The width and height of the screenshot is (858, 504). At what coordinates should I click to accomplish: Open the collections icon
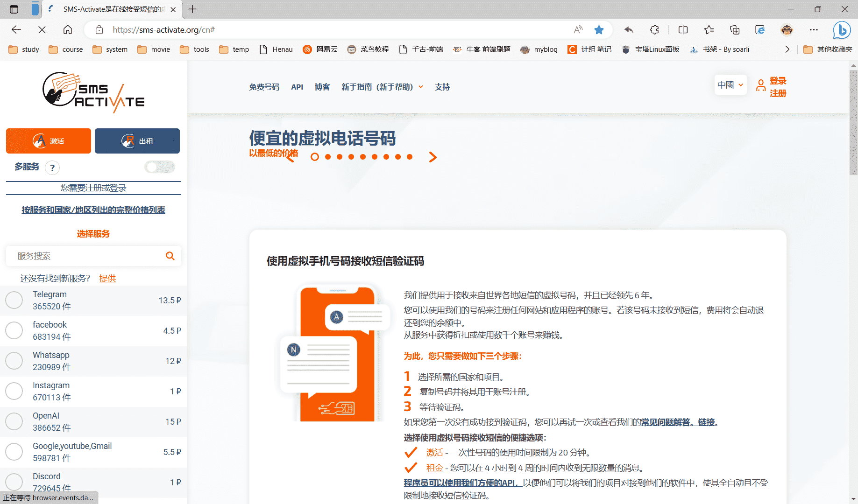(x=735, y=30)
